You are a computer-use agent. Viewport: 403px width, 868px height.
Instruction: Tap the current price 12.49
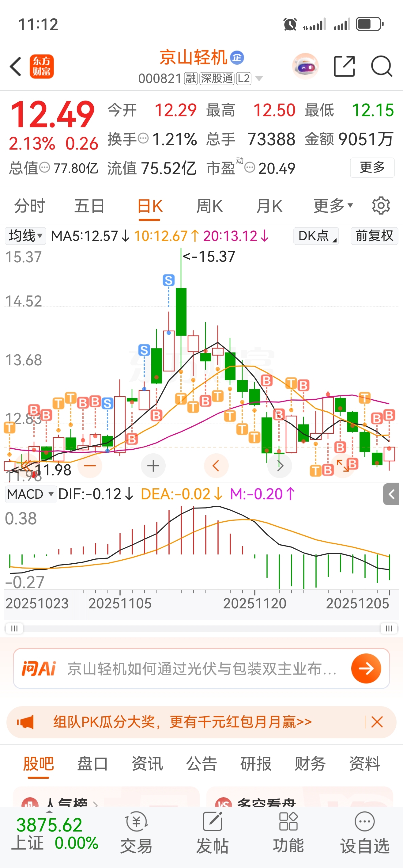coord(53,114)
